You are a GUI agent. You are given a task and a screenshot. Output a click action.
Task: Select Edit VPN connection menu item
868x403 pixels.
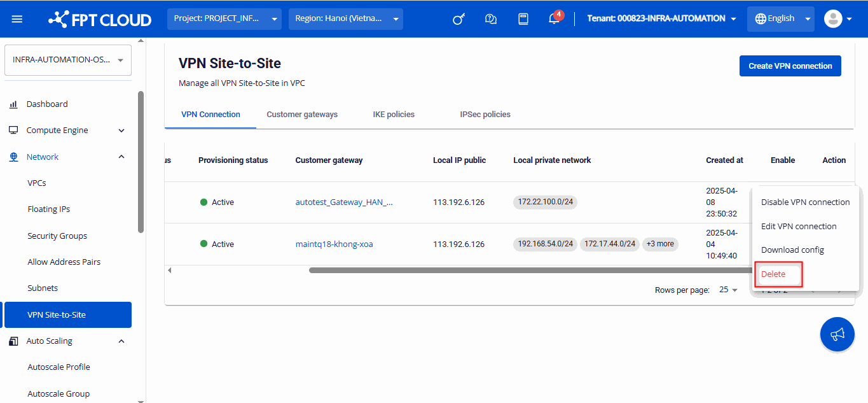click(x=805, y=227)
